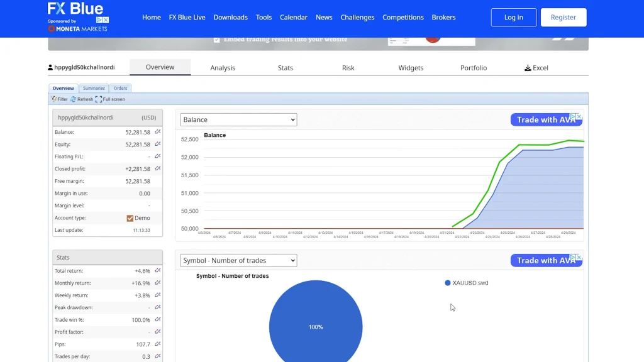Close the Trade with AVA ad in the Balance chart panel
Viewport: 644px width, 362px height.
[579, 116]
